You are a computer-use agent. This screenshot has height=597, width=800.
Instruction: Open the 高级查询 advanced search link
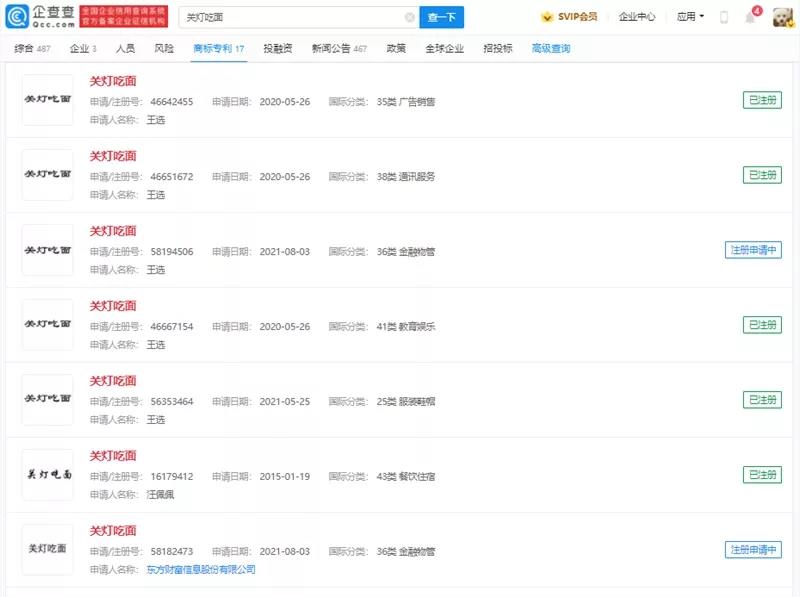point(551,48)
